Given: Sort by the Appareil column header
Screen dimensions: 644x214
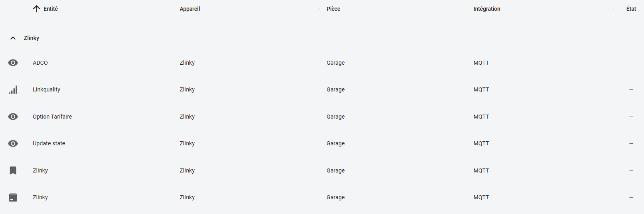Looking at the screenshot, I should [189, 9].
